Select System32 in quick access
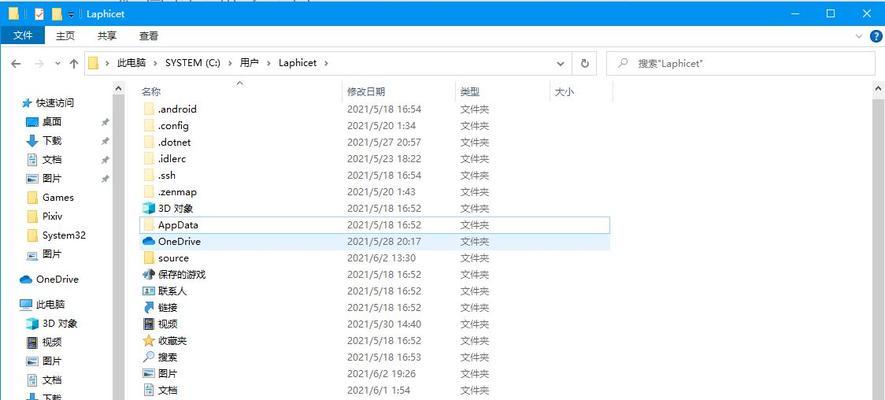The width and height of the screenshot is (885, 400). coord(64,235)
